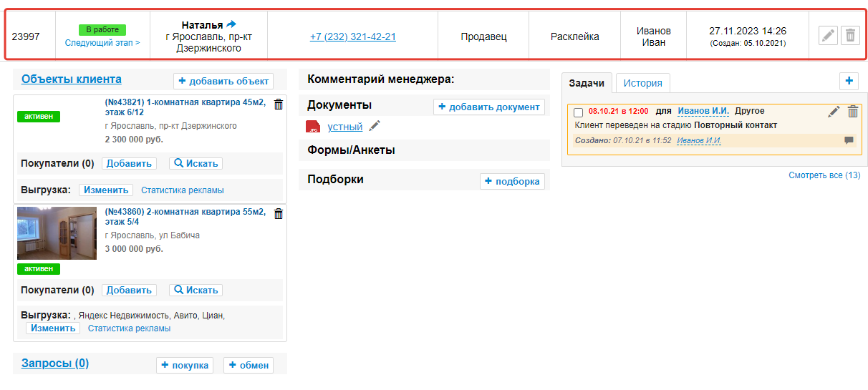Delete object №43821 with its trash icon
The image size is (868, 390).
(279, 104)
